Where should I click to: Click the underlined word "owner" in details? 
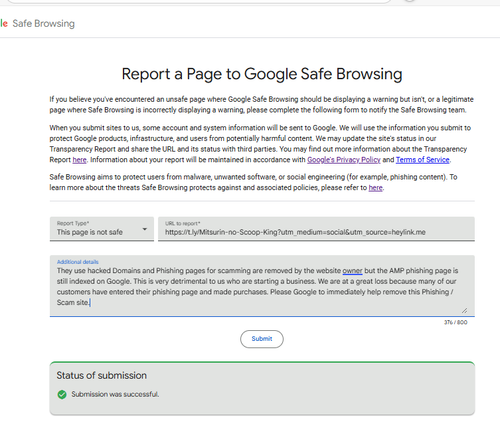pyautogui.click(x=352, y=271)
